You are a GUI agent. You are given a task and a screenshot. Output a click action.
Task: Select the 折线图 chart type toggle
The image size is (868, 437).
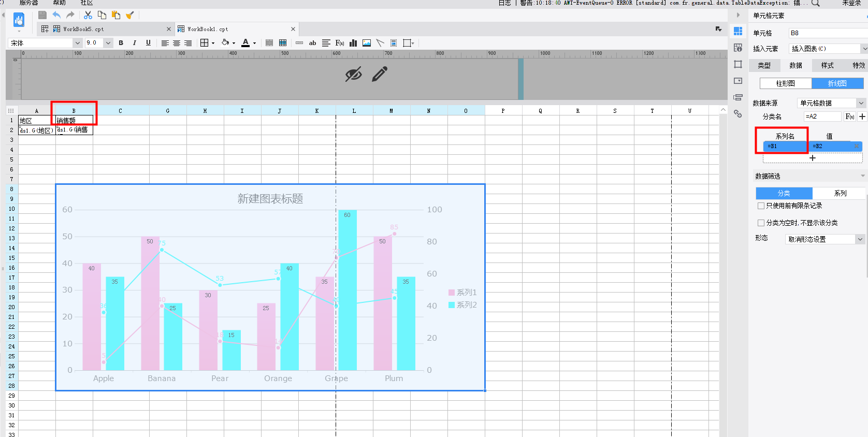pos(837,83)
